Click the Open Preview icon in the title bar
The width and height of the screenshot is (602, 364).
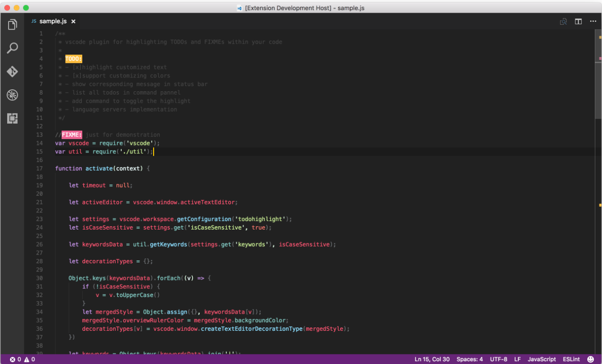(563, 21)
